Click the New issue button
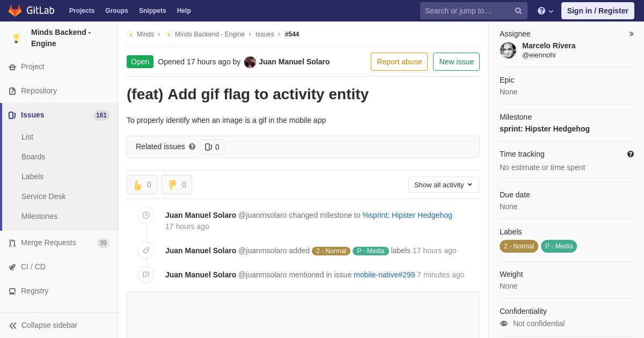 coord(456,62)
